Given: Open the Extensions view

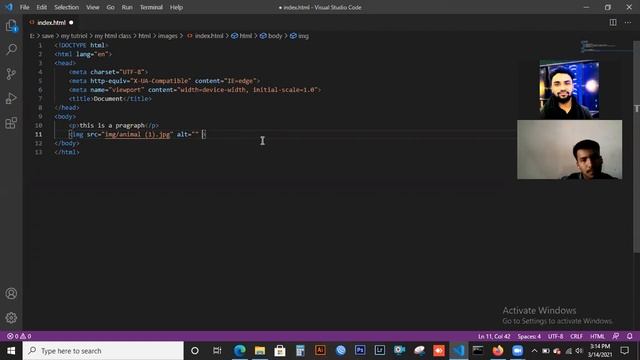Looking at the screenshot, I should [11, 122].
